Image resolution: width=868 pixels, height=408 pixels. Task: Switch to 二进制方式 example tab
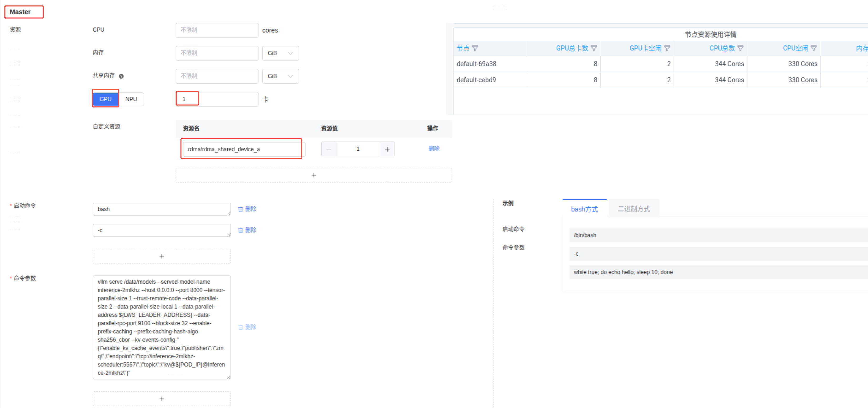pyautogui.click(x=634, y=209)
